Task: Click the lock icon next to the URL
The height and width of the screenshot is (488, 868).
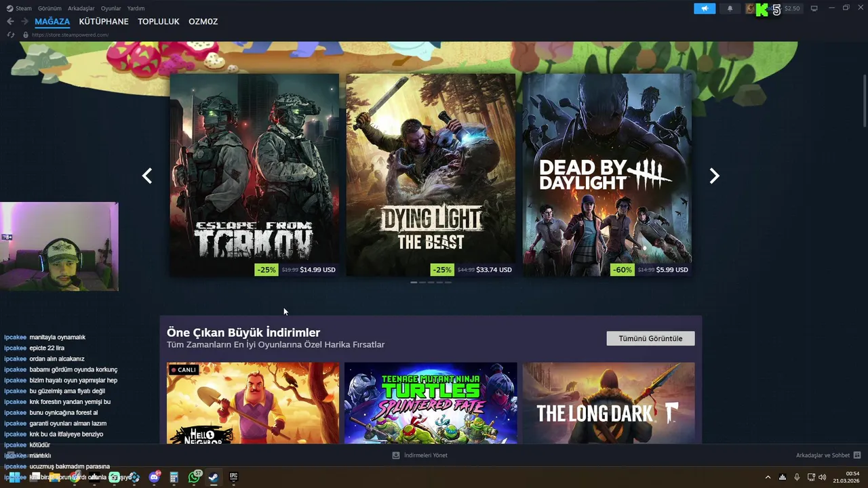Action: [x=26, y=35]
